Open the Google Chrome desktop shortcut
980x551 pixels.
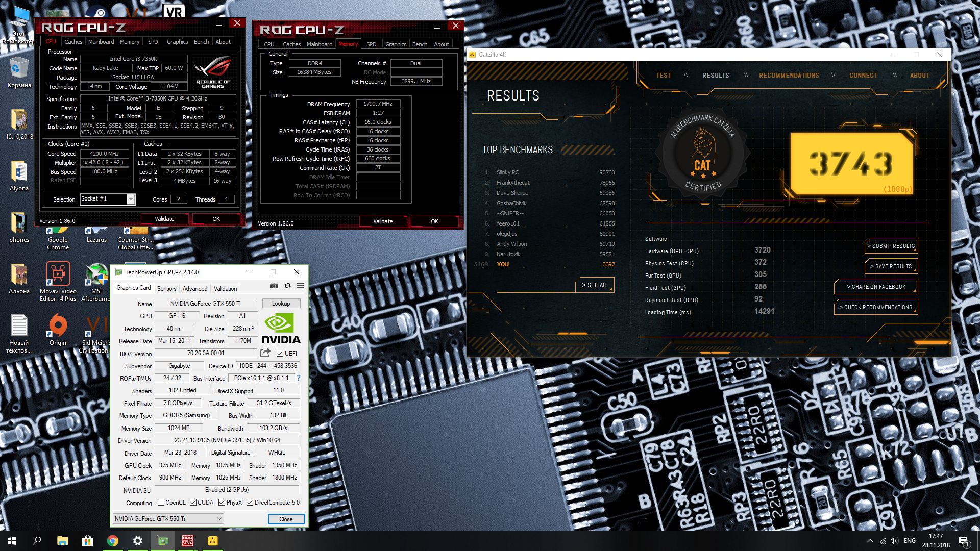pyautogui.click(x=58, y=238)
